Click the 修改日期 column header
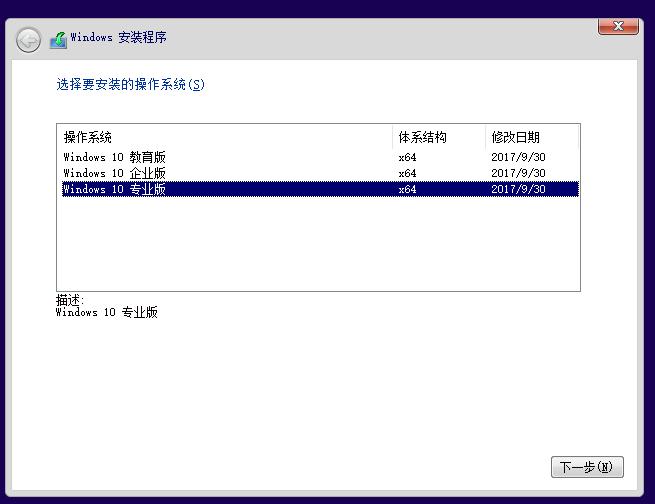 (532, 137)
